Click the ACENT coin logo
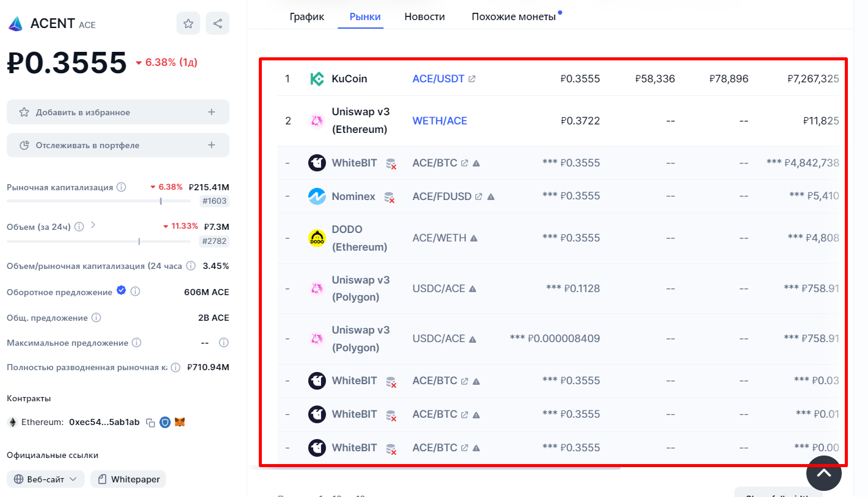 (x=15, y=24)
